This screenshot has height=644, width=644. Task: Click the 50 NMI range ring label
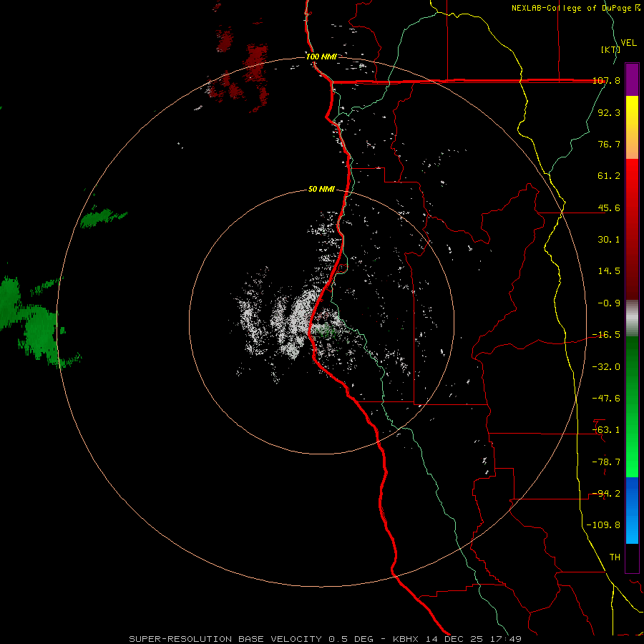[x=321, y=190]
